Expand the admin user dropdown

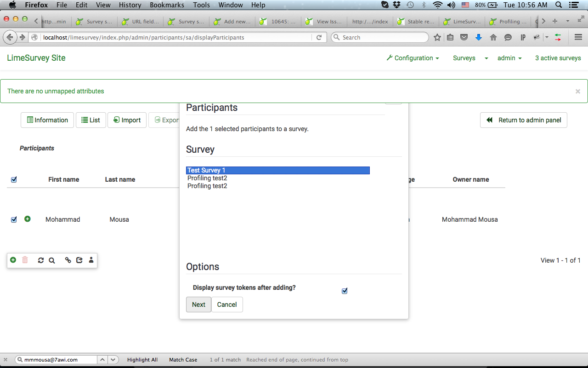[x=509, y=58]
